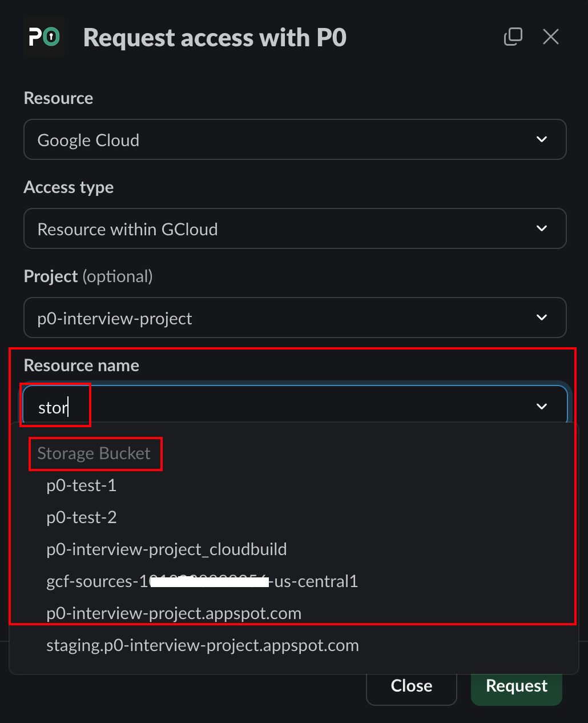This screenshot has height=723, width=588.
Task: Click the P0 app logo icon
Action: coord(44,38)
